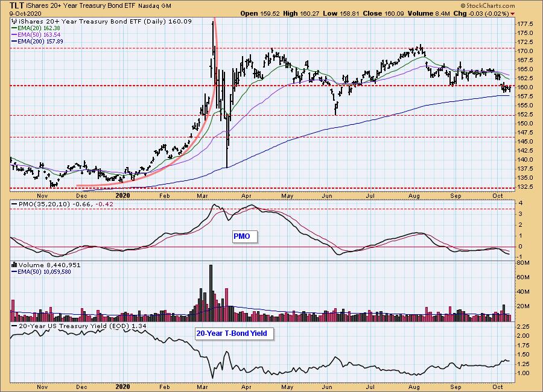The image size is (543, 392).
Task: Click the 1.00 yield axis label
Action: point(522,373)
